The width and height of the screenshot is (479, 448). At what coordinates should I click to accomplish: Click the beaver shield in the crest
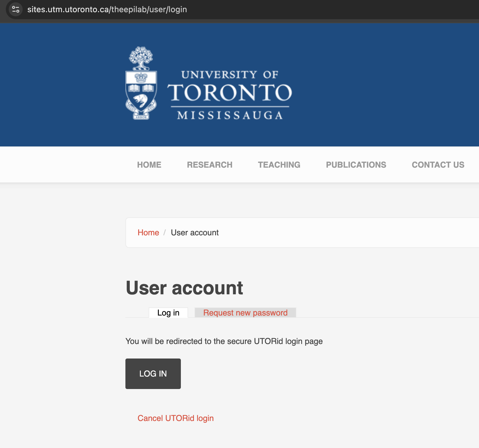(x=141, y=100)
